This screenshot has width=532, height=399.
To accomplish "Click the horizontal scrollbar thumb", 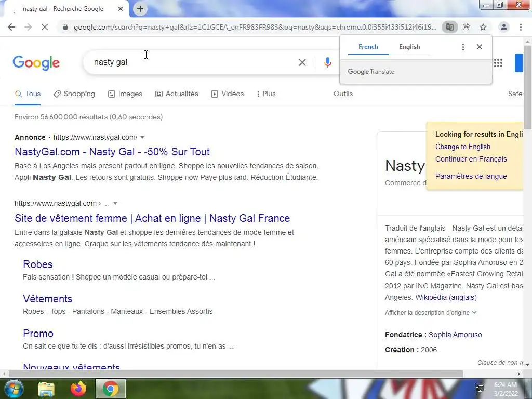I will (x=236, y=374).
